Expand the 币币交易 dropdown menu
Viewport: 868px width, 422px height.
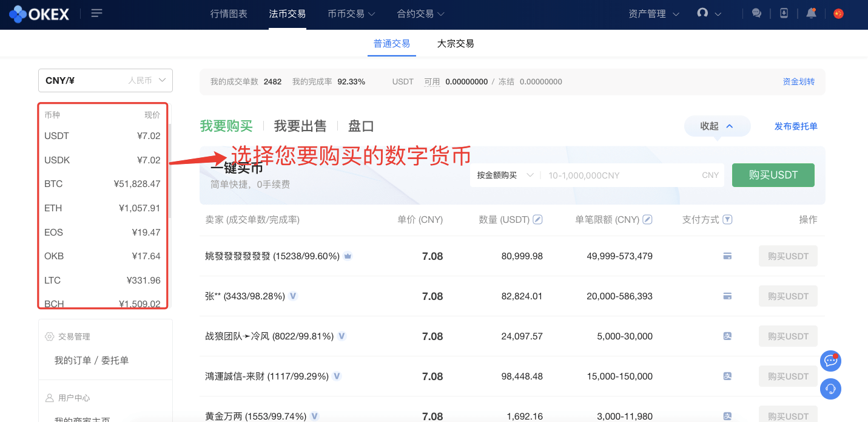[351, 13]
